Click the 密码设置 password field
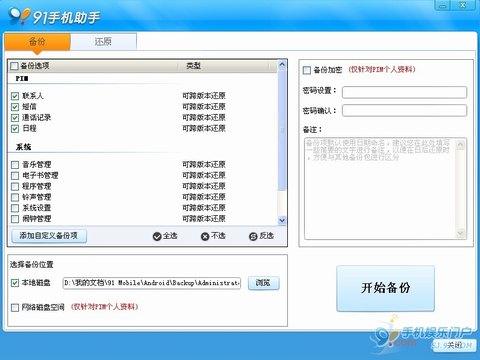This screenshot has width=480, height=360. coord(404,92)
